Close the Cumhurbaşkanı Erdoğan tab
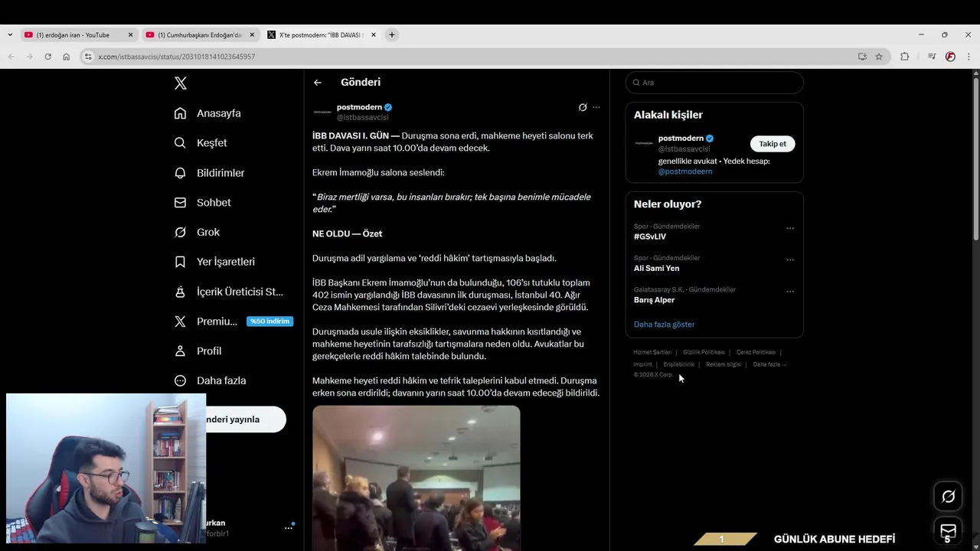The height and width of the screenshot is (551, 980). pyautogui.click(x=252, y=34)
